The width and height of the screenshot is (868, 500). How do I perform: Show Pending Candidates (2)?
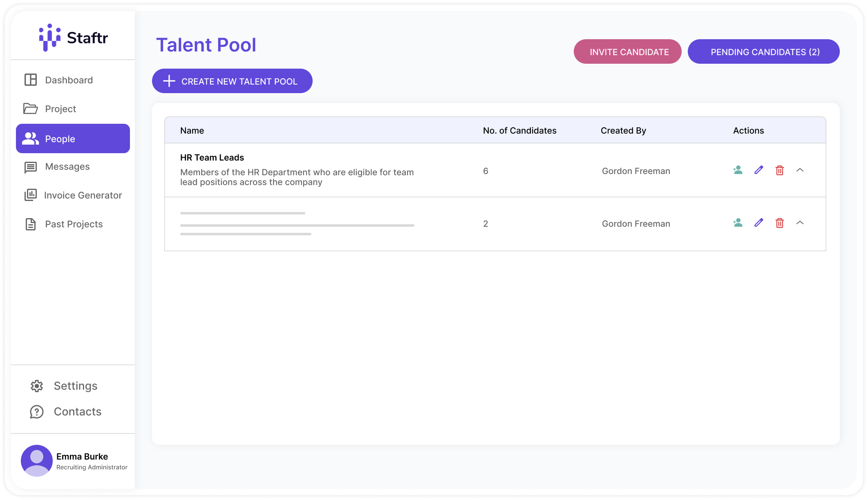click(x=763, y=52)
